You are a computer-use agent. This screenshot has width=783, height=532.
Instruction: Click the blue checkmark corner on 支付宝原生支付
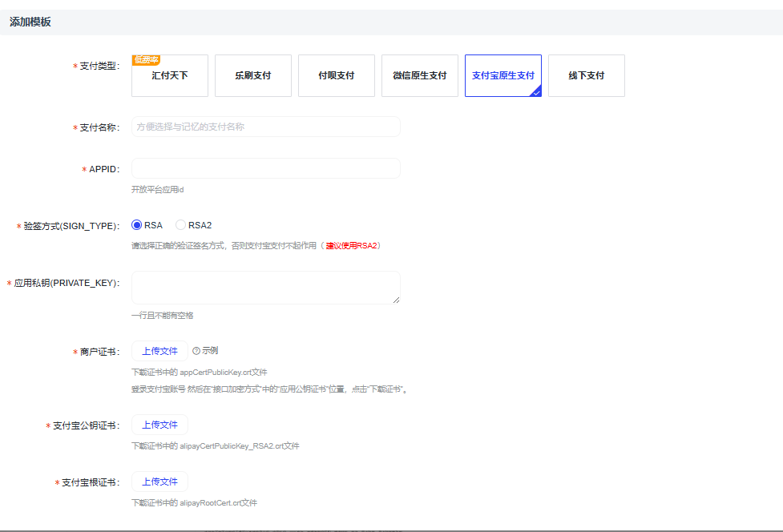(536, 91)
